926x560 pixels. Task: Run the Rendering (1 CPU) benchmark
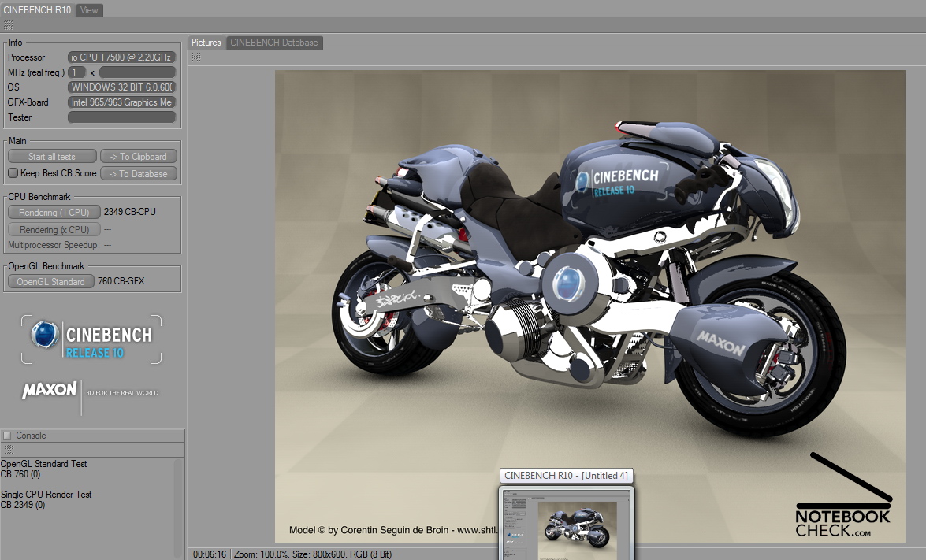pos(54,213)
